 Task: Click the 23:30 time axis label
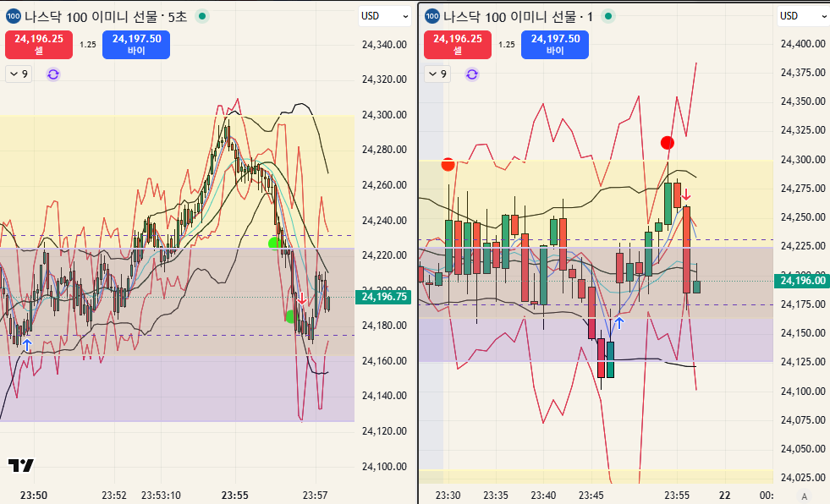click(448, 496)
